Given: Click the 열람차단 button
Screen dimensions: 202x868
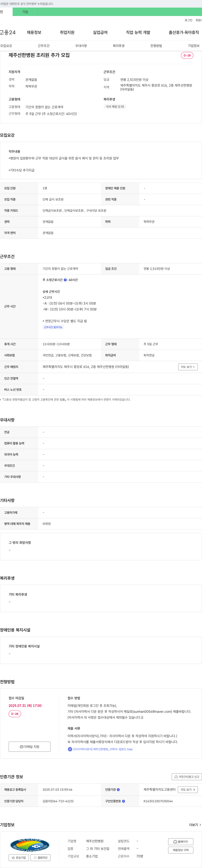Looking at the screenshot, I should tap(40, 857).
